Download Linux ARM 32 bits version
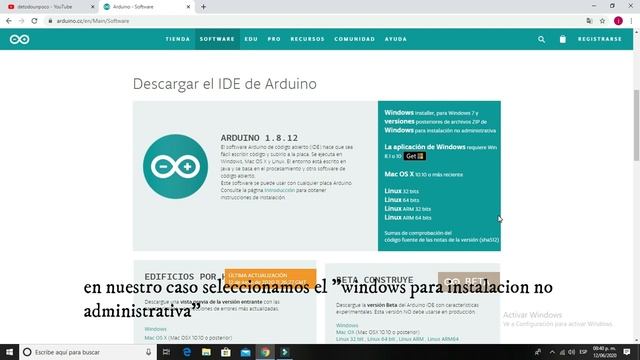The image size is (640, 360). click(407, 209)
